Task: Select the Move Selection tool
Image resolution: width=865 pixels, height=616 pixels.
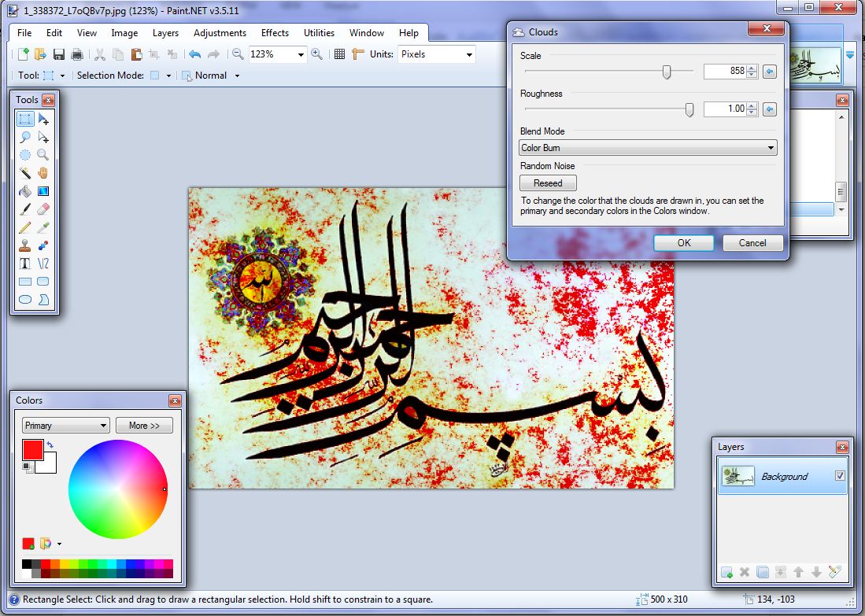Action: click(x=43, y=138)
